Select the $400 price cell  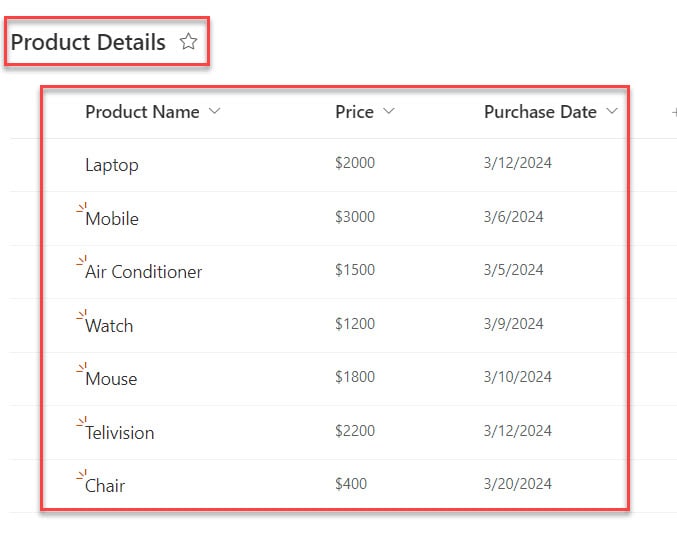351,484
